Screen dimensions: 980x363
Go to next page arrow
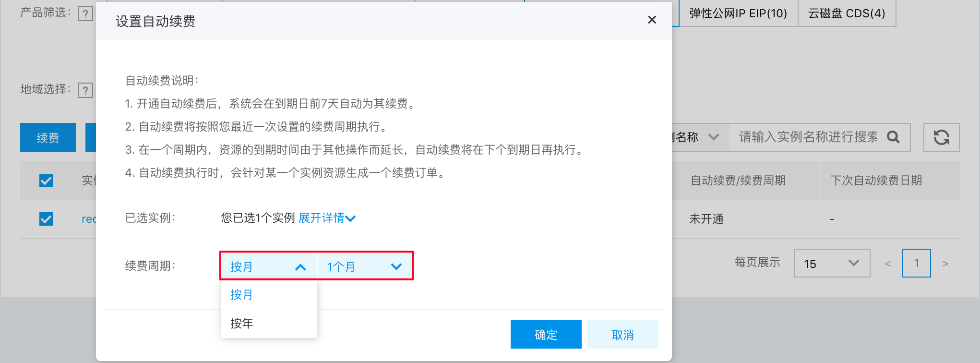click(x=945, y=264)
